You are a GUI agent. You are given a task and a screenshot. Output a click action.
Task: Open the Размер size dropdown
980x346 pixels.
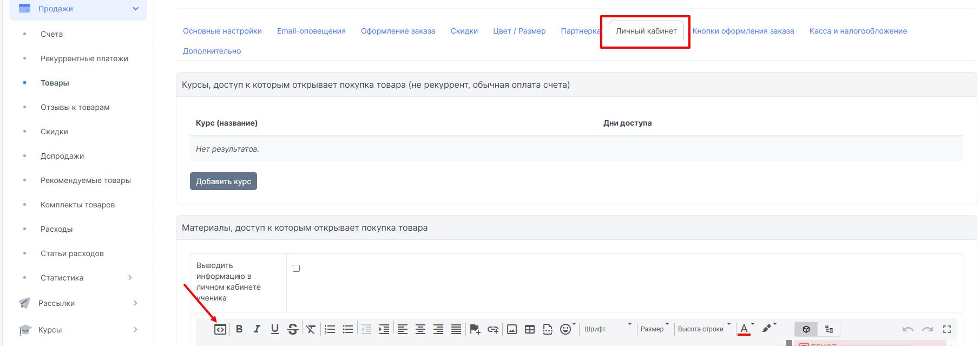point(655,329)
